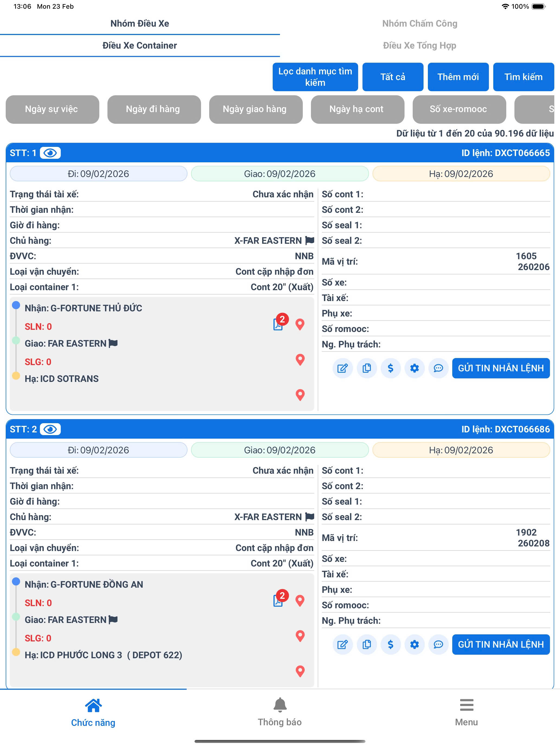
Task: Open gear settings for order DXCT066665
Action: point(415,368)
